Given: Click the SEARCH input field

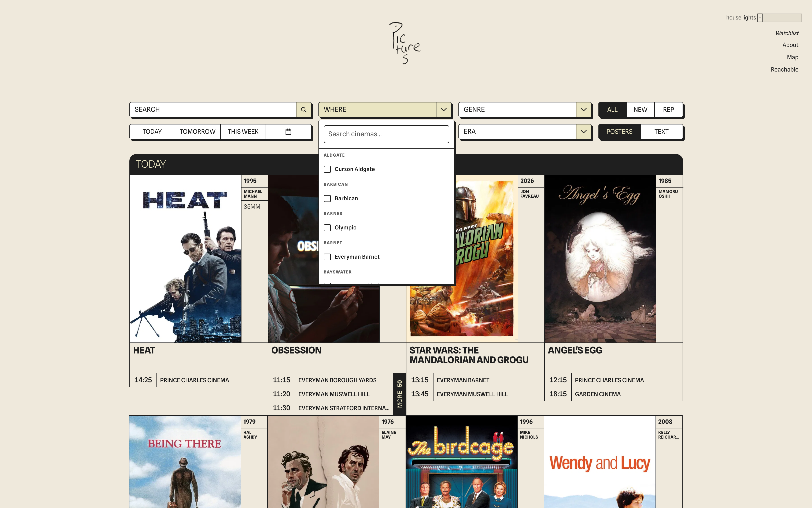Looking at the screenshot, I should [213, 109].
